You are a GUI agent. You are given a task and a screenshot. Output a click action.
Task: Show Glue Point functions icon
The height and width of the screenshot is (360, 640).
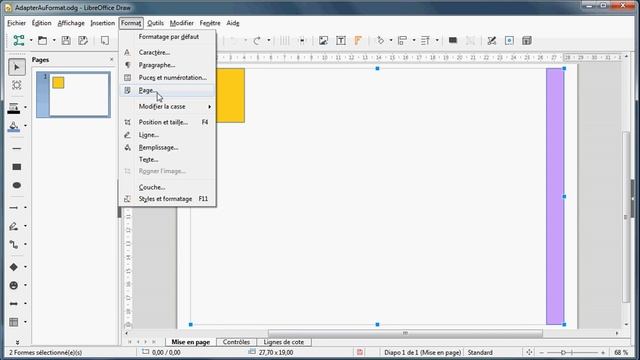click(x=509, y=40)
